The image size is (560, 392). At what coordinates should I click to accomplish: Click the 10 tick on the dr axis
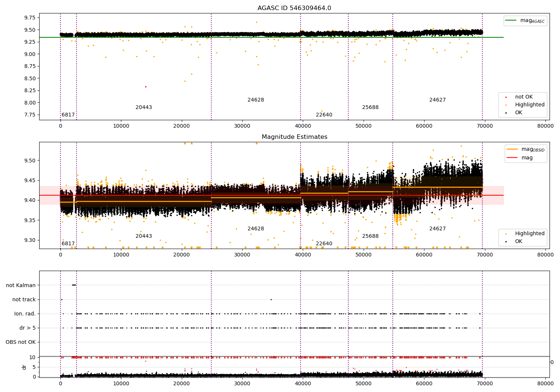pyautogui.click(x=32, y=357)
